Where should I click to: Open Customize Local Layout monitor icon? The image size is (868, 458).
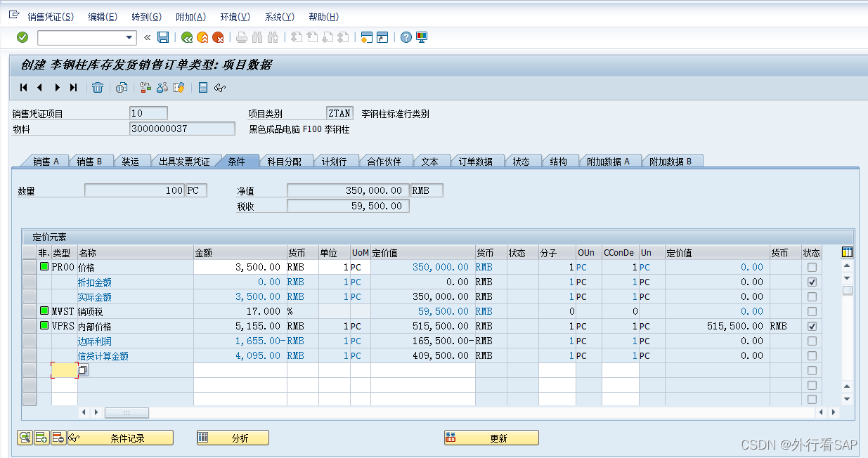point(422,37)
